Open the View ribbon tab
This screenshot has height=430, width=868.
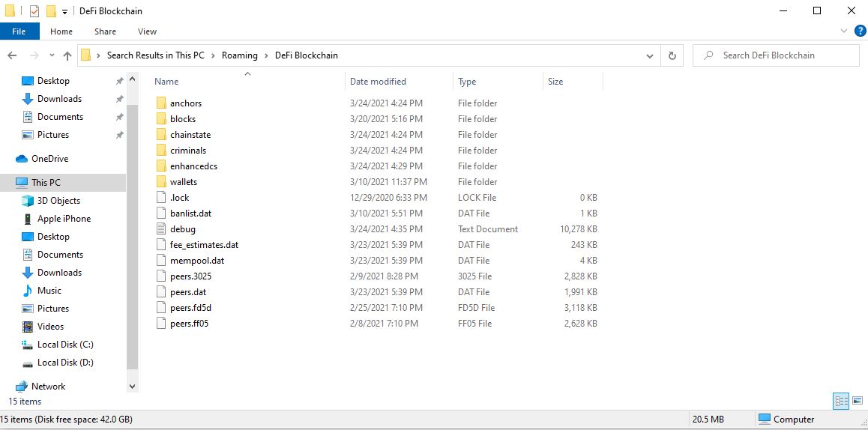147,31
